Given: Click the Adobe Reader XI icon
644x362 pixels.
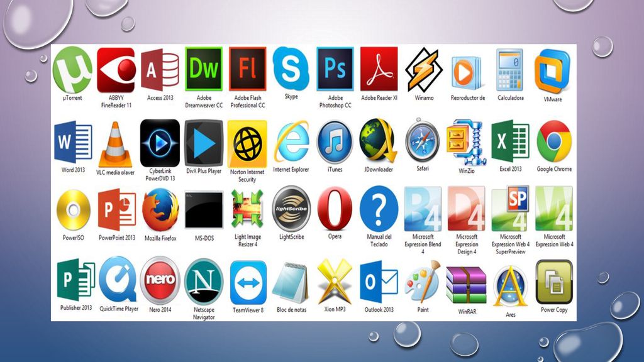Looking at the screenshot, I should tap(379, 69).
